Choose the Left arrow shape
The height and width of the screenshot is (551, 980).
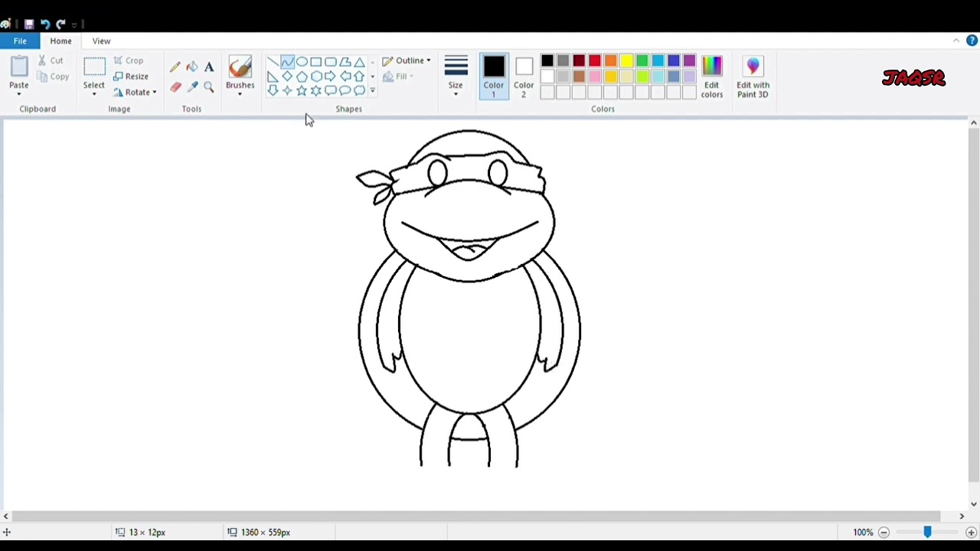point(345,77)
